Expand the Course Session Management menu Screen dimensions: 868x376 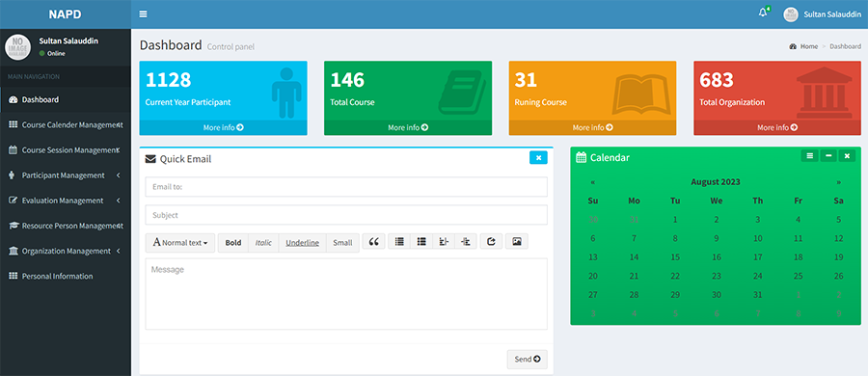click(66, 150)
